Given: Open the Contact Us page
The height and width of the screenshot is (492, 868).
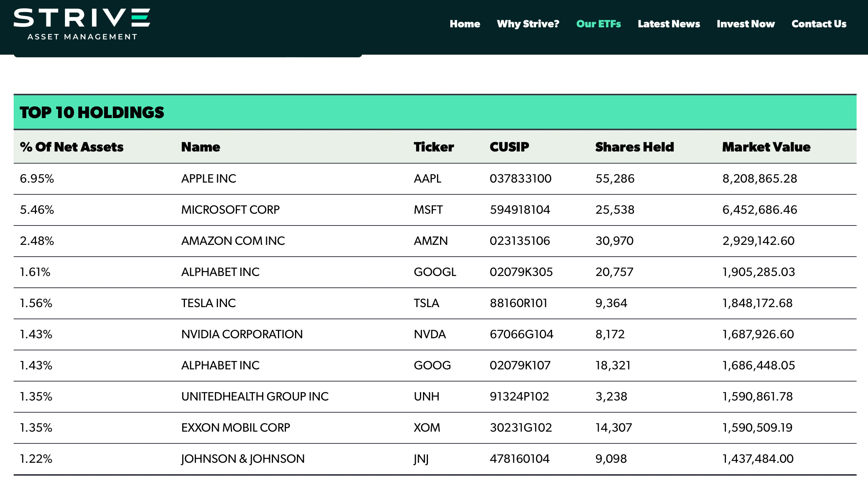Looking at the screenshot, I should [x=819, y=24].
